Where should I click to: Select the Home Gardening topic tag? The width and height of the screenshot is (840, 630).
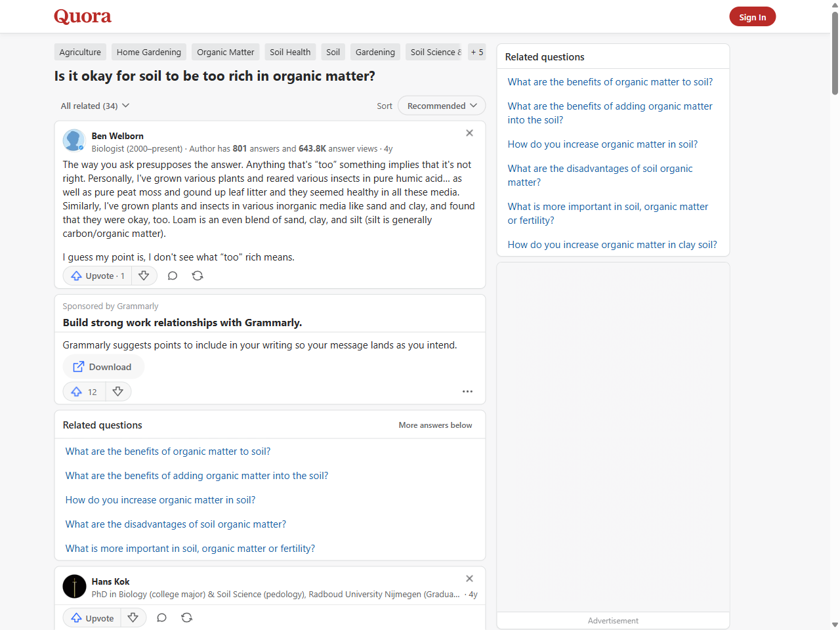149,52
